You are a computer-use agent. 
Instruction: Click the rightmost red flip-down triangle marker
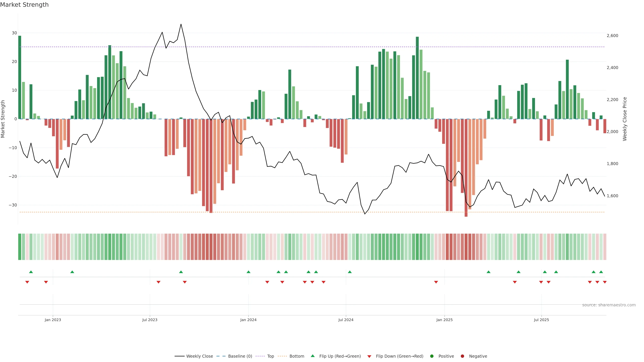coord(605,282)
